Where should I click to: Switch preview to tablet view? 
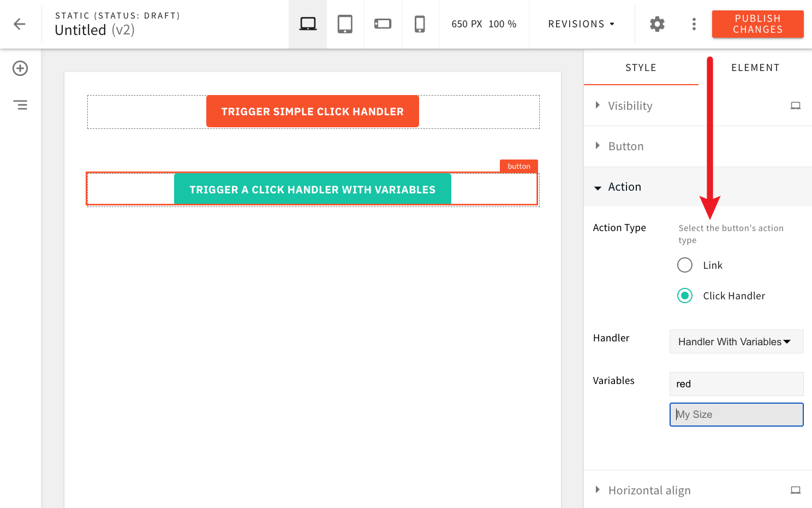[x=345, y=23]
